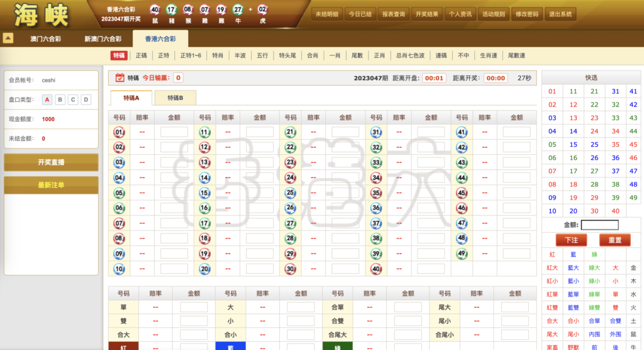Click number ball 17 in the betting grid
The image size is (644, 350).
pyautogui.click(x=205, y=223)
